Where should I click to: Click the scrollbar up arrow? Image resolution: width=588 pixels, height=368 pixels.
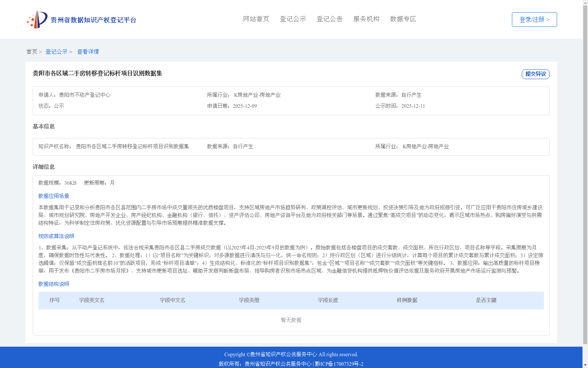click(585, 3)
